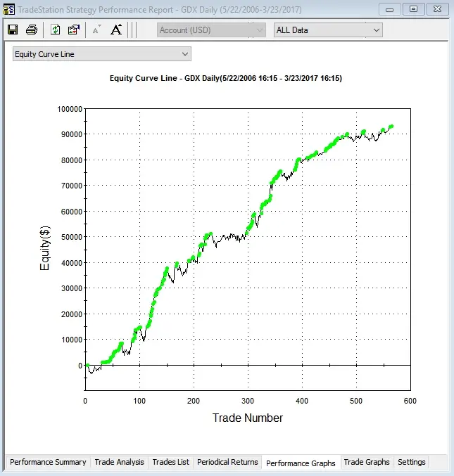Click the last green equity peak marker

pyautogui.click(x=391, y=127)
